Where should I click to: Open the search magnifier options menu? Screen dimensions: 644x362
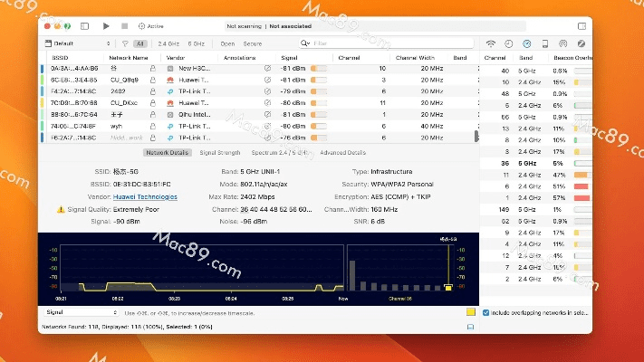coord(304,43)
